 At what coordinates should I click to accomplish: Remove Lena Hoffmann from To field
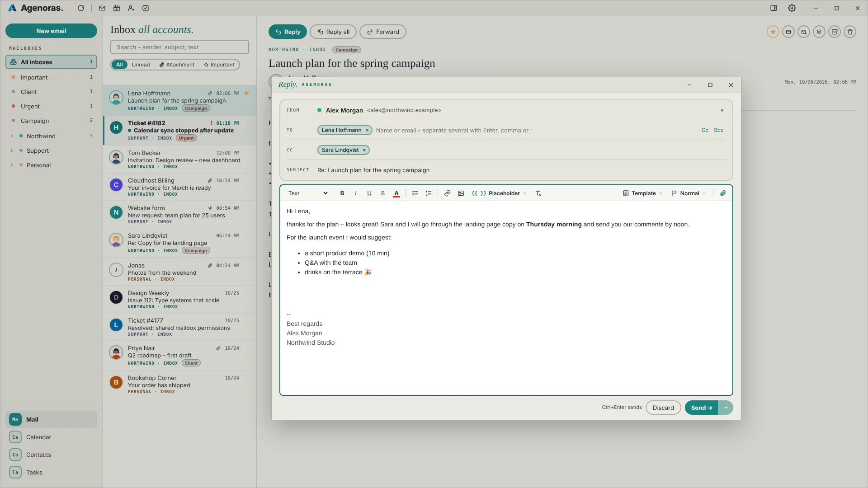point(367,131)
